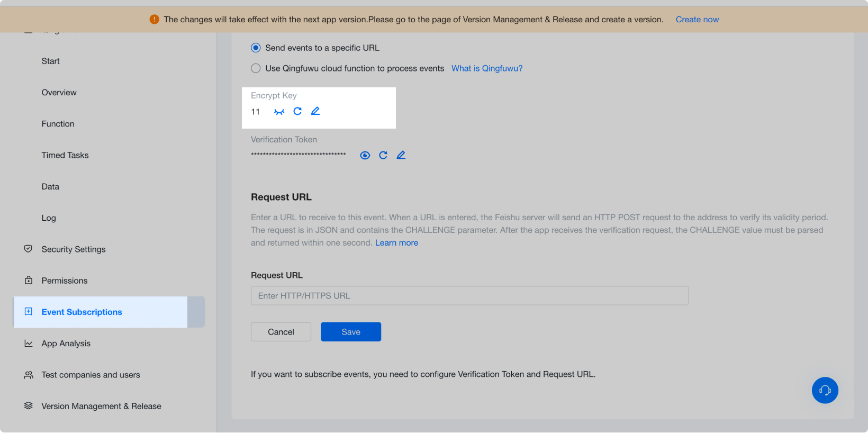Reveal the Verification Token
The height and width of the screenshot is (433, 868).
pos(365,155)
